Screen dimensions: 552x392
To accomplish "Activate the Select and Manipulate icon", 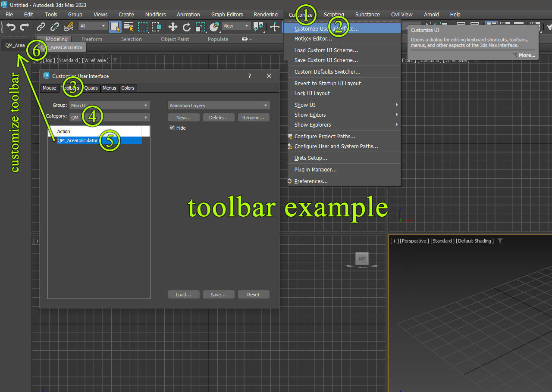I will pyautogui.click(x=275, y=27).
